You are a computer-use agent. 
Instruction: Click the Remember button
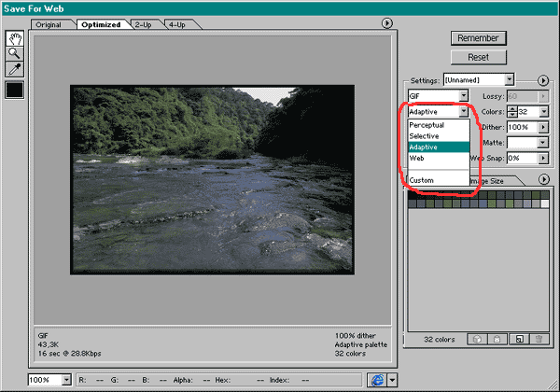pos(478,38)
